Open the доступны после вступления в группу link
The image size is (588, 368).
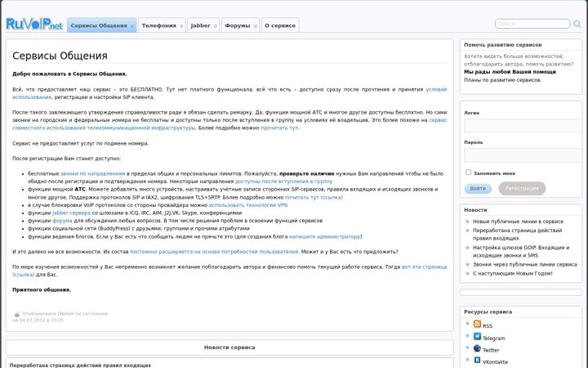pos(283,181)
